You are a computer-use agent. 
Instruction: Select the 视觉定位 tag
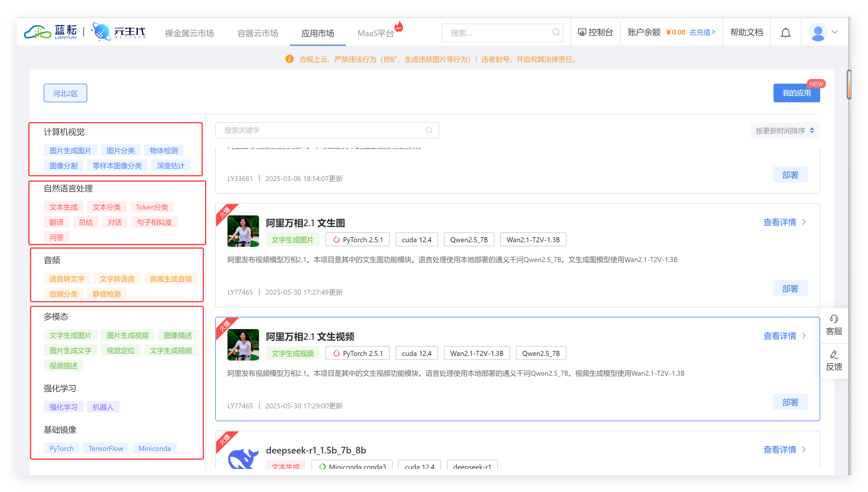pos(121,350)
